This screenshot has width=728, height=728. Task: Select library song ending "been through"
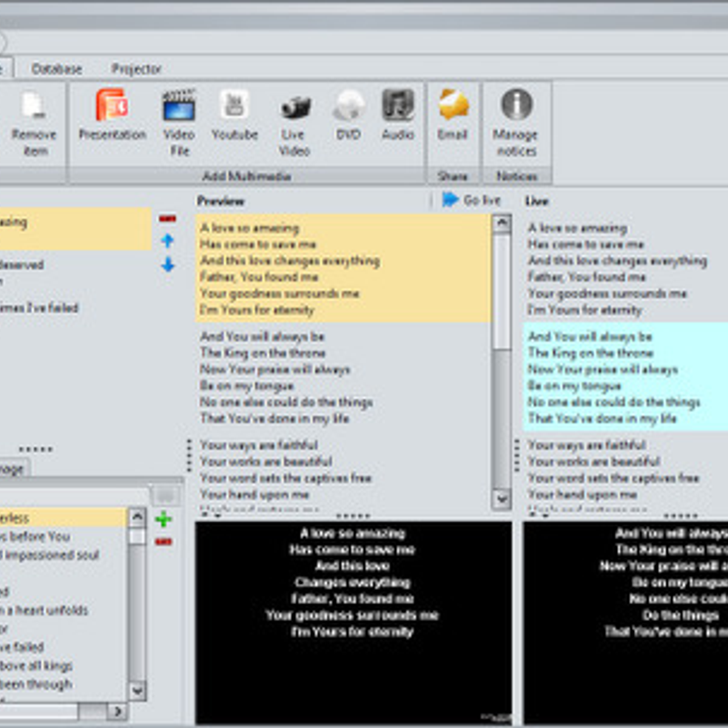pos(36,684)
